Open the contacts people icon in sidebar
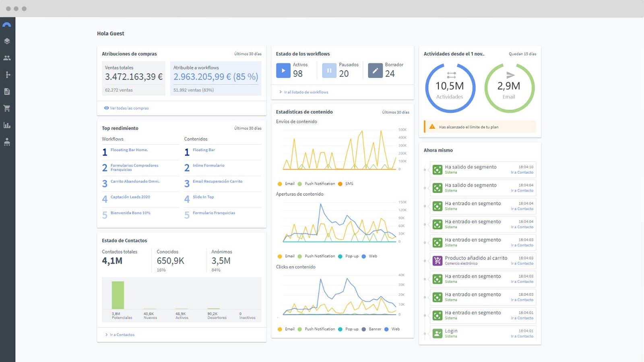644x362 pixels. (7, 58)
